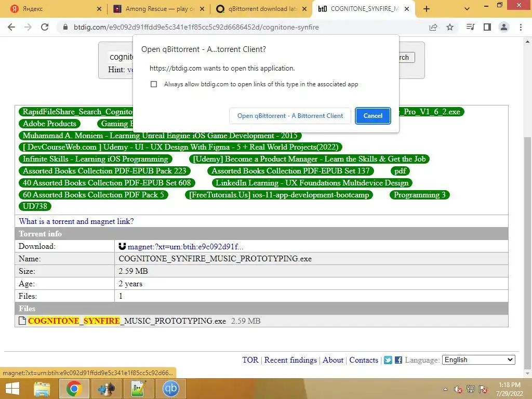This screenshot has width=532, height=399.
Task: Open the Muhammad A. Moniem Unreal Engine tag
Action: pos(160,136)
